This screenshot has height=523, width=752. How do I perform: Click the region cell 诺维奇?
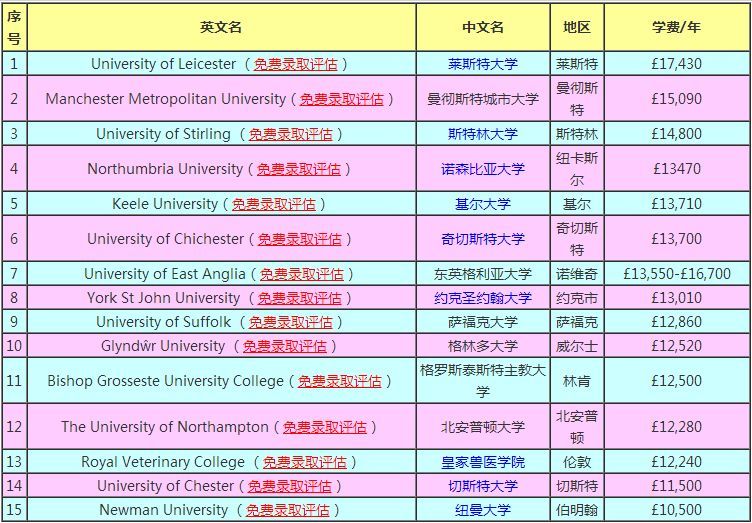coord(577,274)
